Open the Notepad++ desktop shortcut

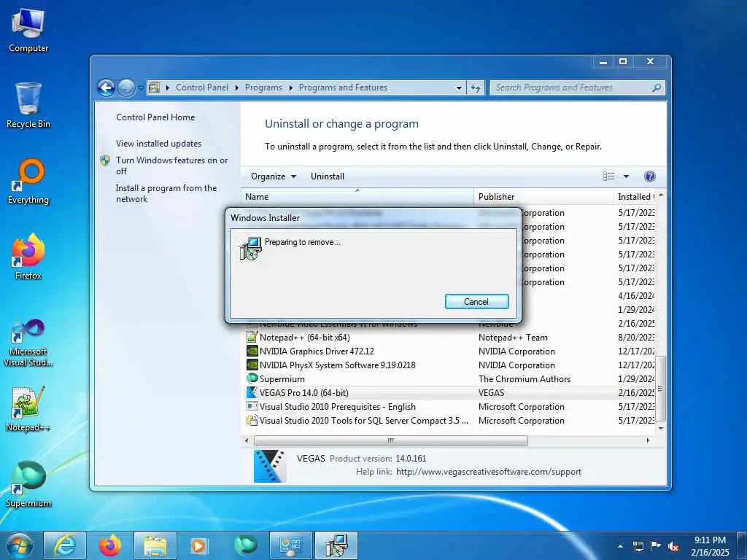[x=28, y=408]
